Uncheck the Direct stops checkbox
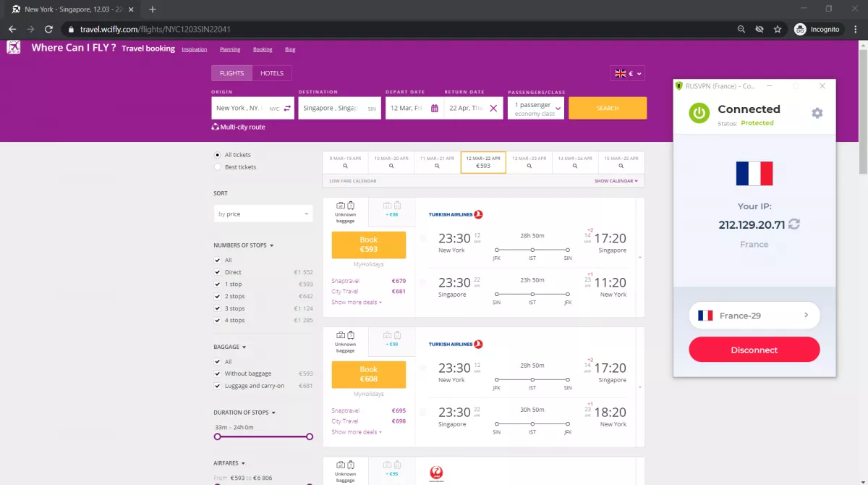 (x=218, y=272)
